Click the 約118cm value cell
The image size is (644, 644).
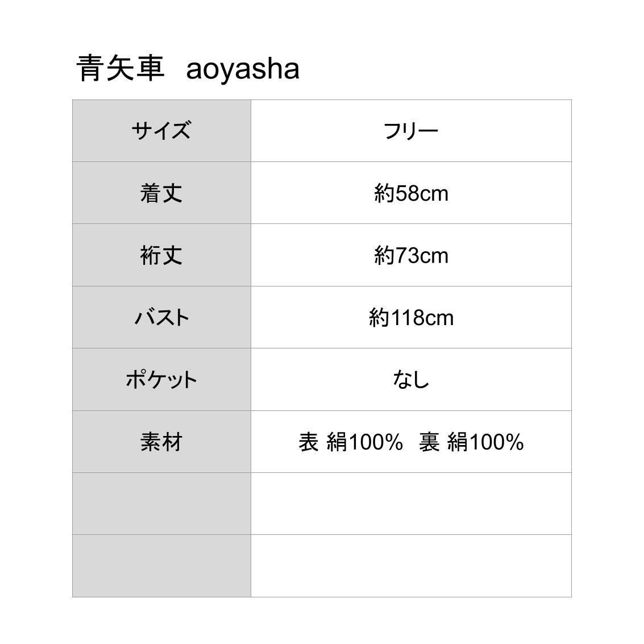[411, 317]
